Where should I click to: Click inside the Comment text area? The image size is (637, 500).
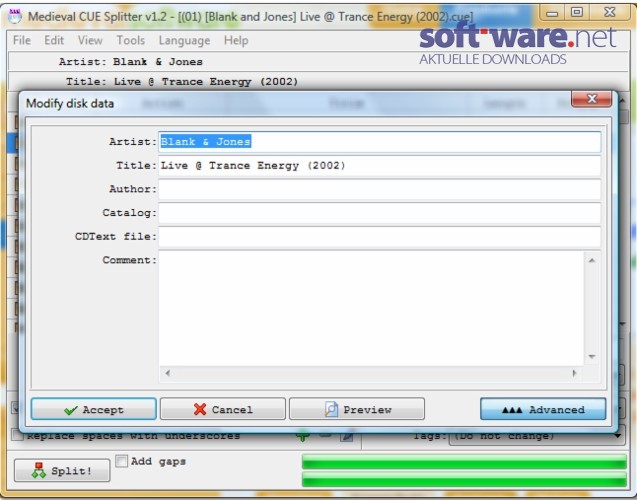coord(371,309)
